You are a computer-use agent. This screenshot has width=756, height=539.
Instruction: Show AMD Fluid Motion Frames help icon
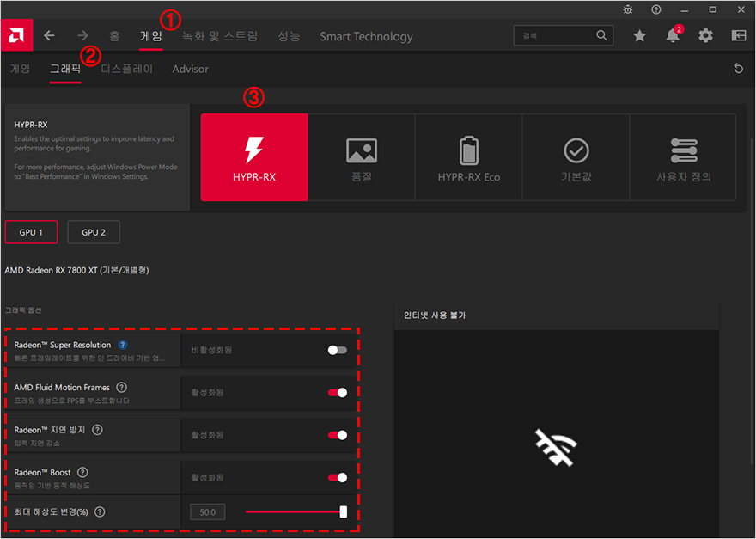(x=122, y=388)
